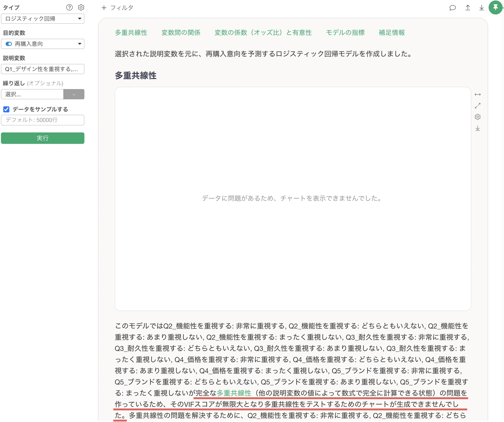Click the help question mark icon
The width and height of the screenshot is (504, 422).
(x=69, y=7)
